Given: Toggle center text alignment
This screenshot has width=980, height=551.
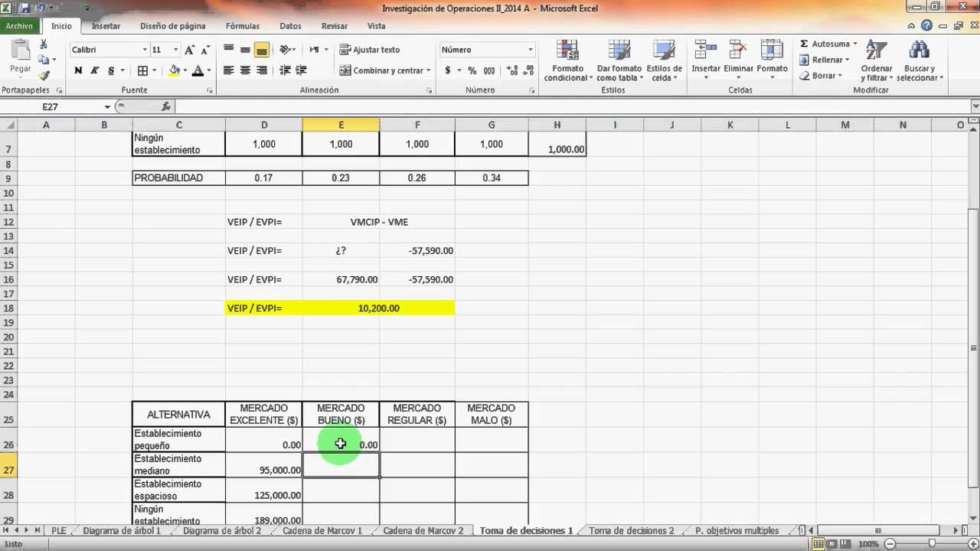Looking at the screenshot, I should [245, 70].
